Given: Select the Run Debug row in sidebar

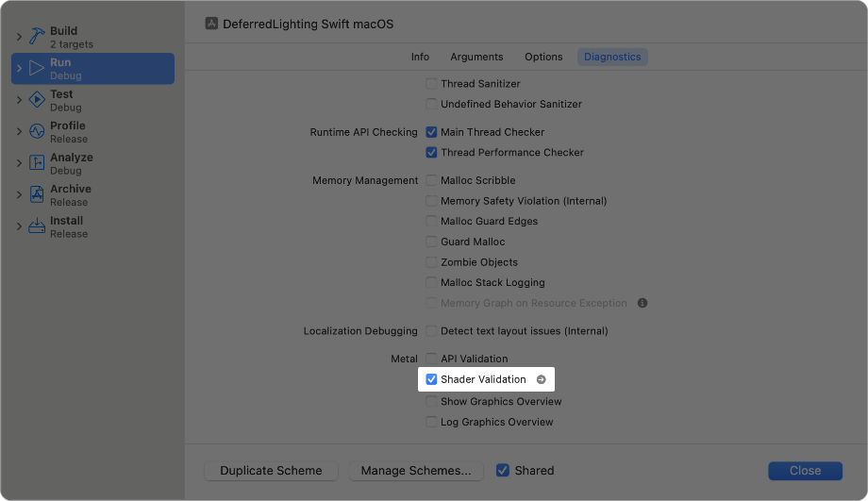Looking at the screenshot, I should tap(92, 69).
